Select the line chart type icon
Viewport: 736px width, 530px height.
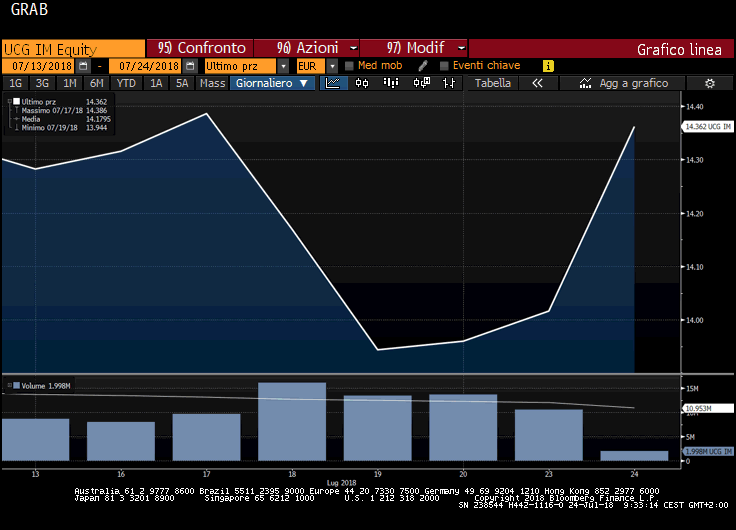(x=333, y=83)
